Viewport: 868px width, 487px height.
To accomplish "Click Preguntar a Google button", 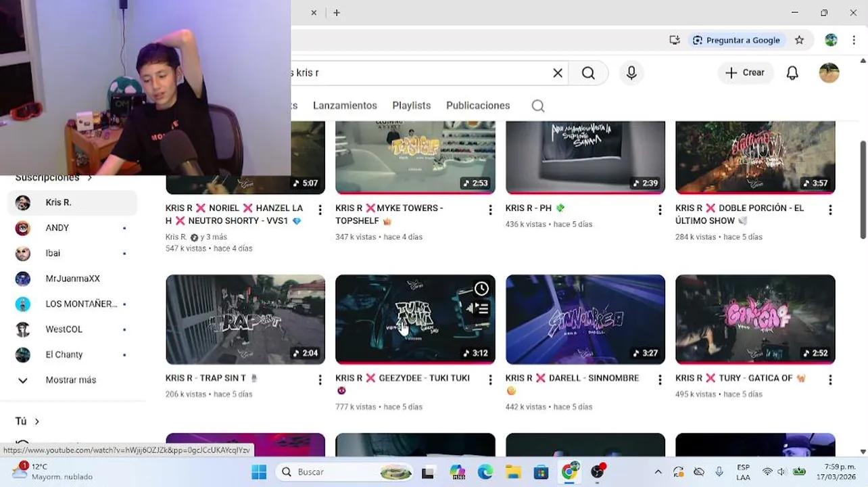I will 736,40.
